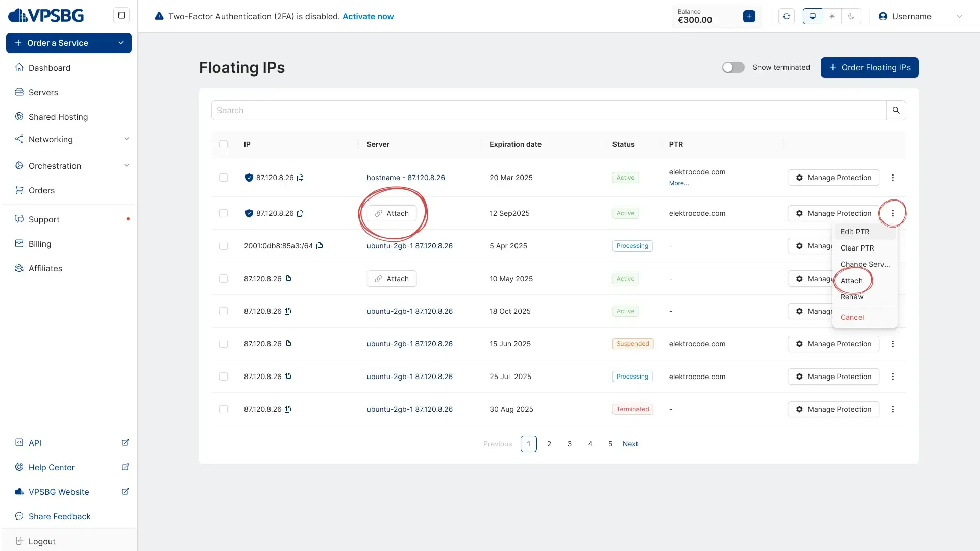Choose Edit PTR from context menu

pos(855,232)
